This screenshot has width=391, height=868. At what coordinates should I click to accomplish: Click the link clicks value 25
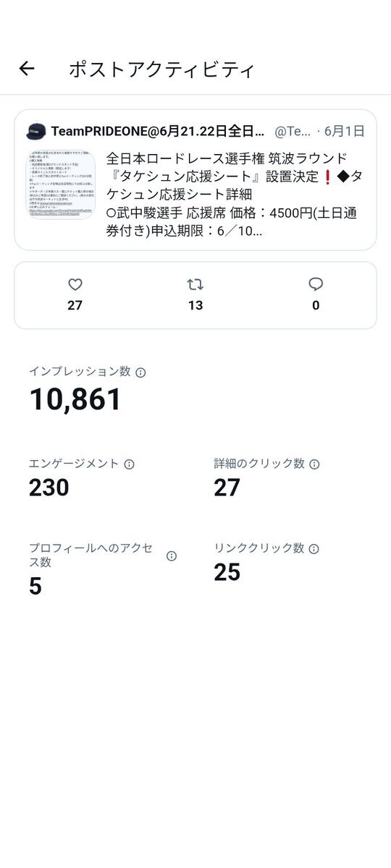[x=227, y=572]
